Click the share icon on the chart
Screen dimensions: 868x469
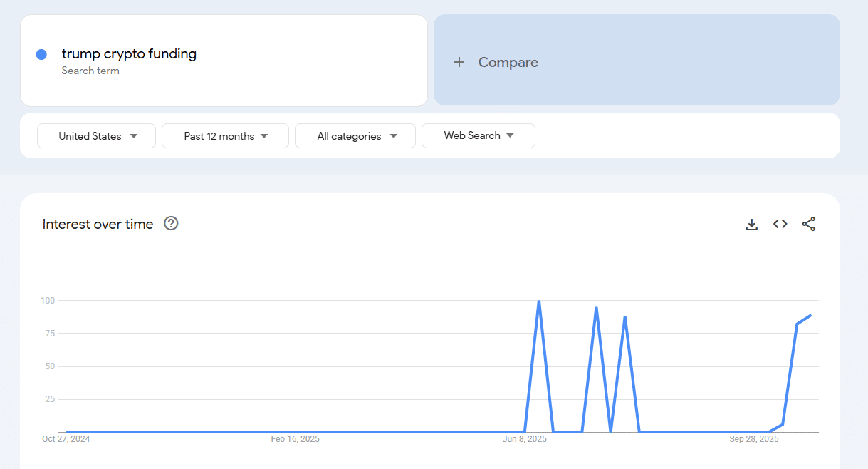[x=809, y=224]
